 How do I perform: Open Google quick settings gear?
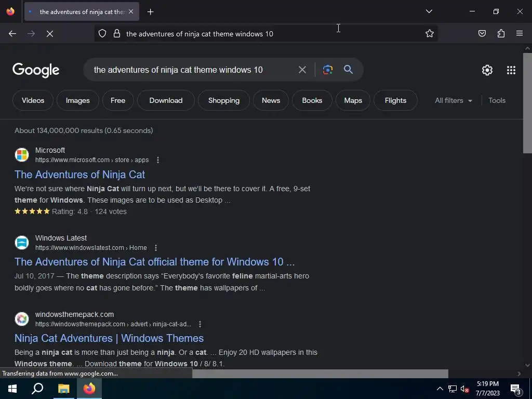point(487,70)
